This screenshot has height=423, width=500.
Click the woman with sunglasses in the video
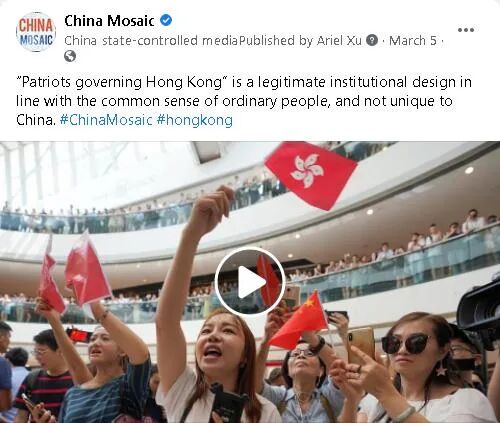pyautogui.click(x=423, y=368)
